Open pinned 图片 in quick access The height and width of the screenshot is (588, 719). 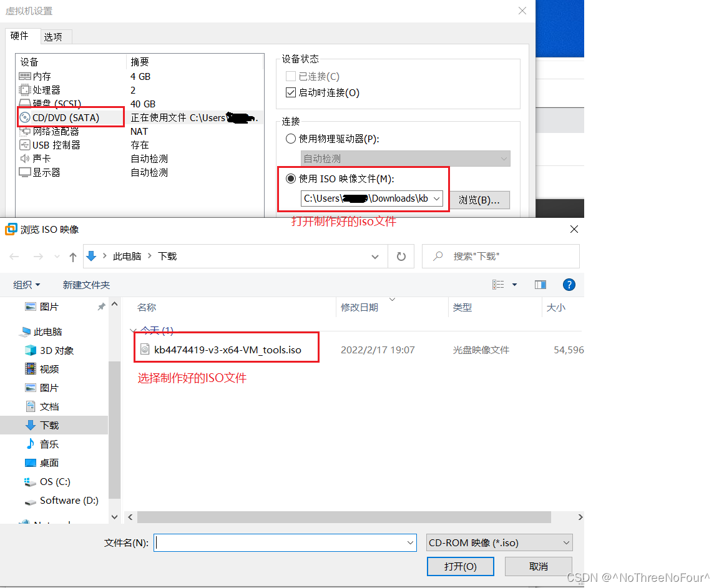49,307
